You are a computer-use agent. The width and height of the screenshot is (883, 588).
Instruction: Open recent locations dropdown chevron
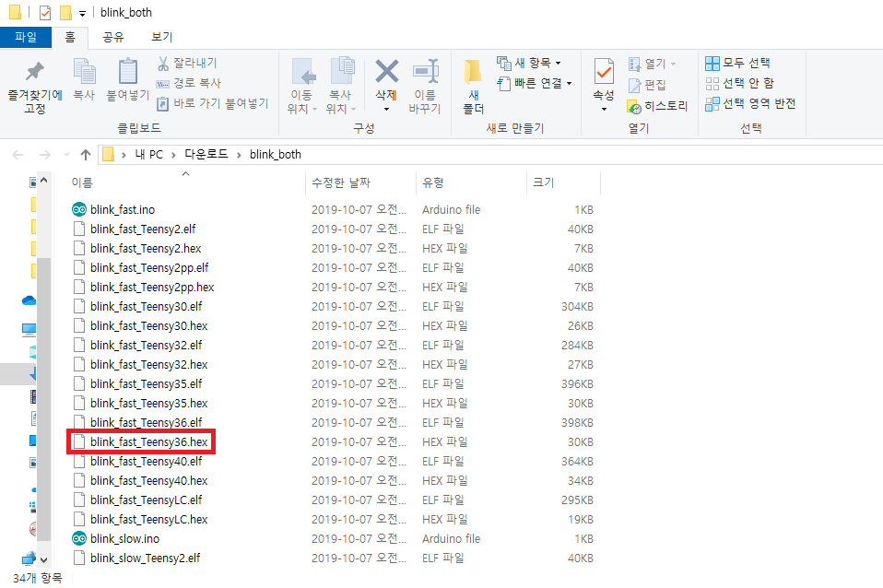pyautogui.click(x=66, y=154)
